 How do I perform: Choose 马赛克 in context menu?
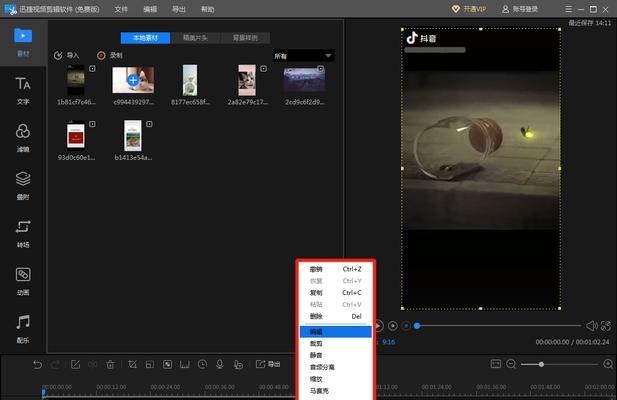click(335, 391)
